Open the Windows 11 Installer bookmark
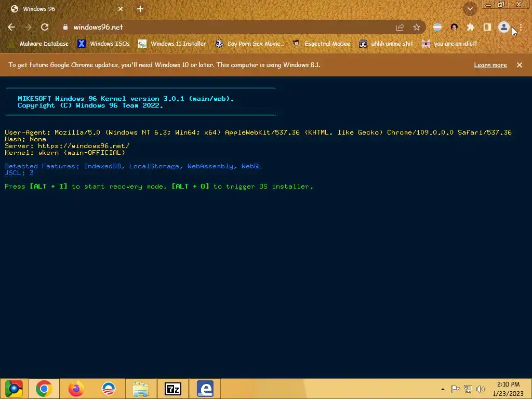 pos(172,44)
